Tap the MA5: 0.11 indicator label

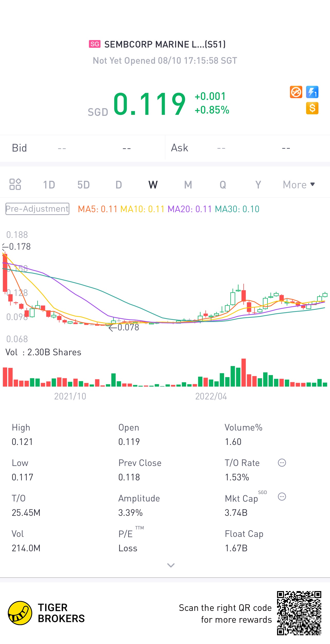pos(98,209)
